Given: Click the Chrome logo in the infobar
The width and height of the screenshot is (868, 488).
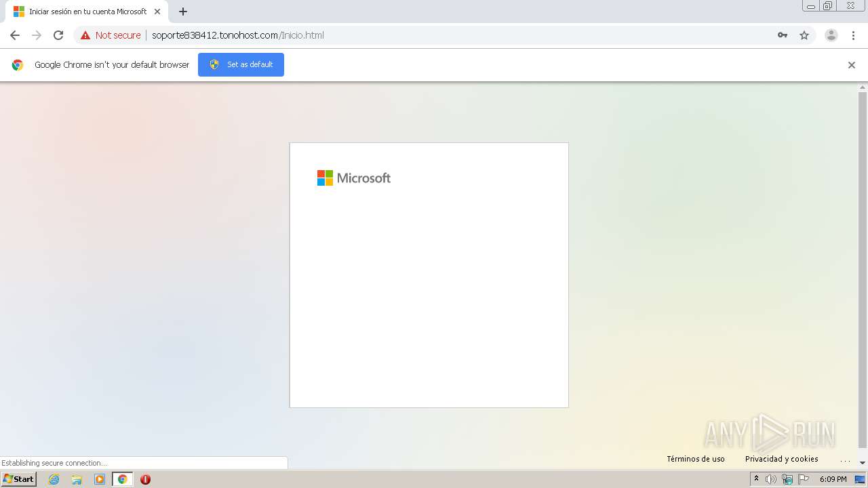Looking at the screenshot, I should tap(18, 65).
